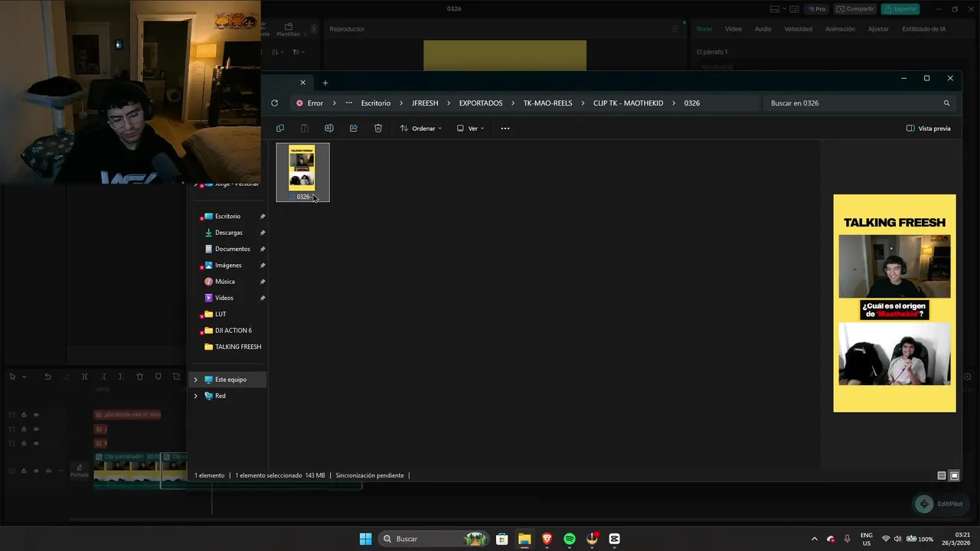Open the Ordenar sort dropdown
The width and height of the screenshot is (980, 551).
tap(421, 129)
